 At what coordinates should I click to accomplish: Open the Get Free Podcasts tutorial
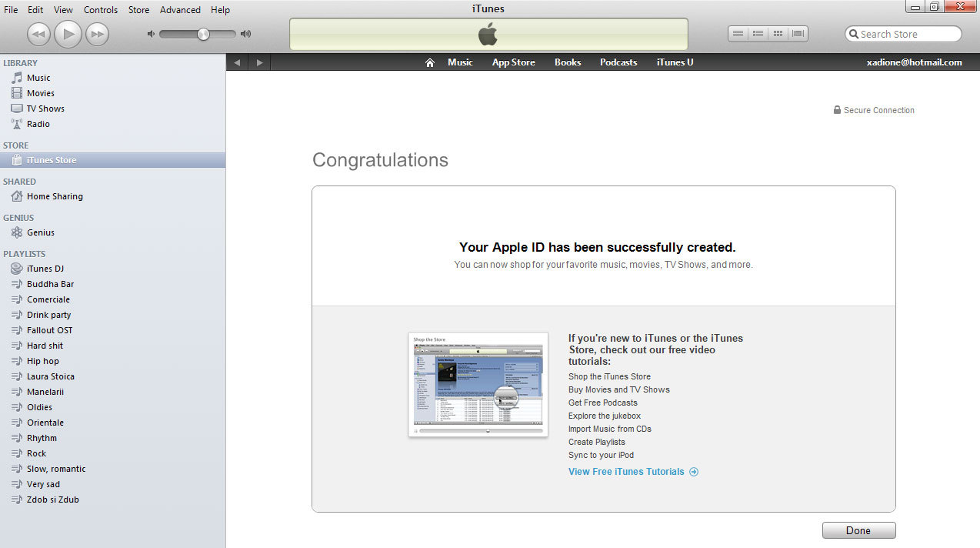pyautogui.click(x=603, y=403)
